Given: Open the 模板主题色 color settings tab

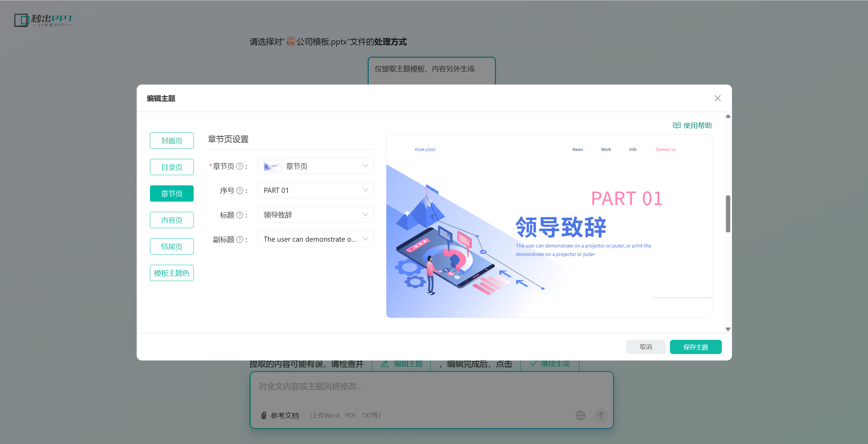Looking at the screenshot, I should 172,273.
